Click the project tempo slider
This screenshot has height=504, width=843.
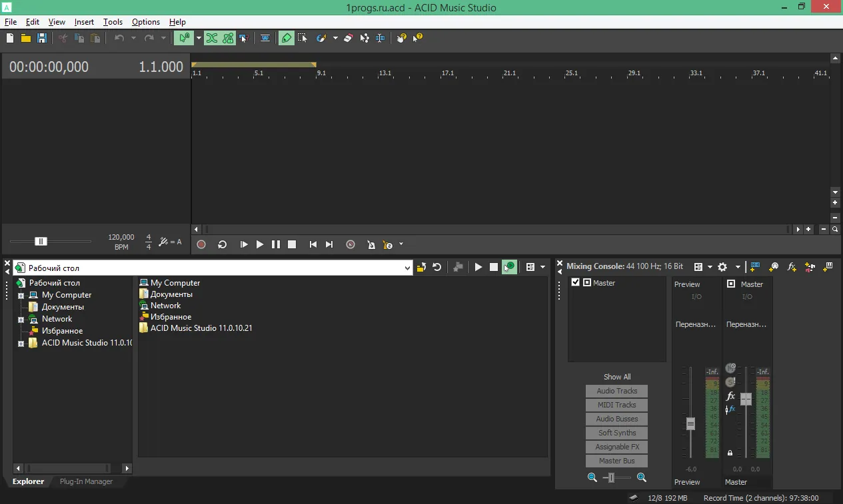click(50, 242)
